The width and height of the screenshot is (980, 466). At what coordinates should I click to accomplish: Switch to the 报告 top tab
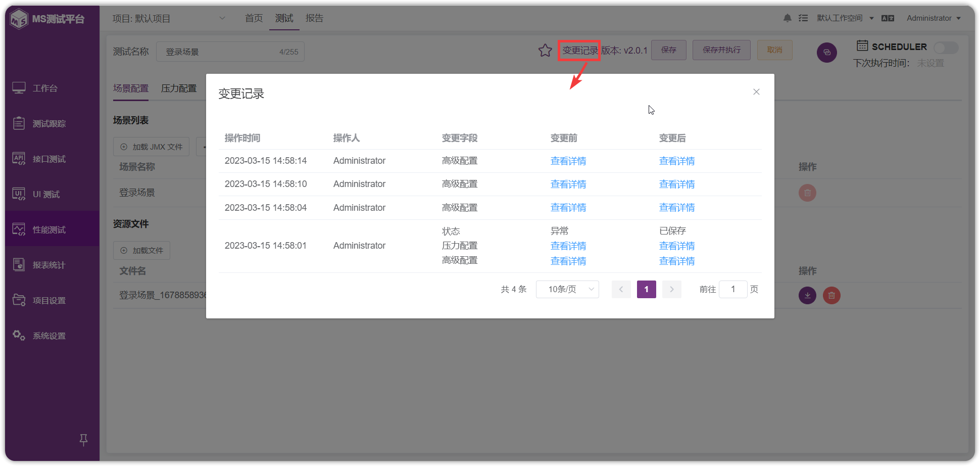coord(314,18)
